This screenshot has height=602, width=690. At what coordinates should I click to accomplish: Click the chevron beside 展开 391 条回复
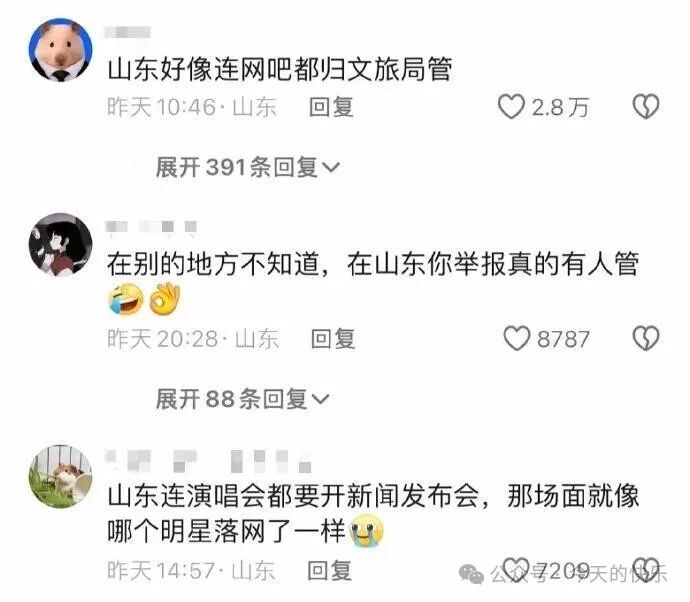[x=331, y=167]
